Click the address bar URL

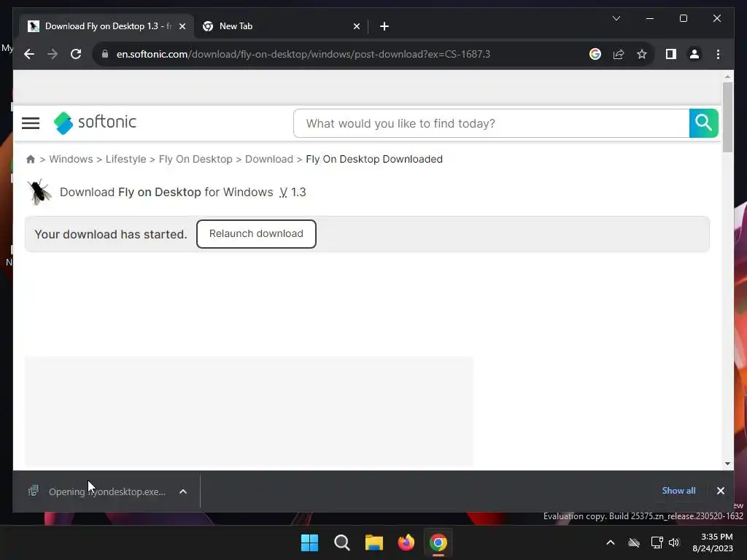tap(303, 54)
